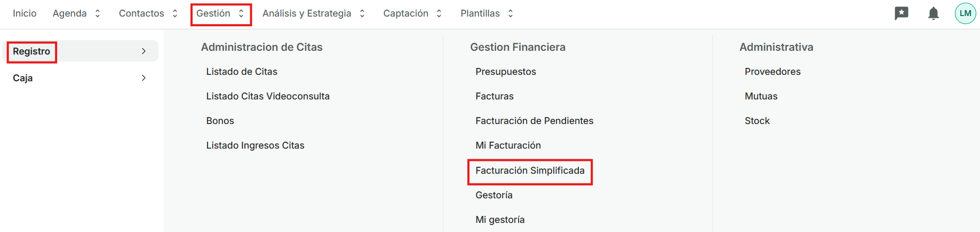Screen dimensions: 980x232
Task: Expand the Registro submenu chevron
Action: point(144,51)
